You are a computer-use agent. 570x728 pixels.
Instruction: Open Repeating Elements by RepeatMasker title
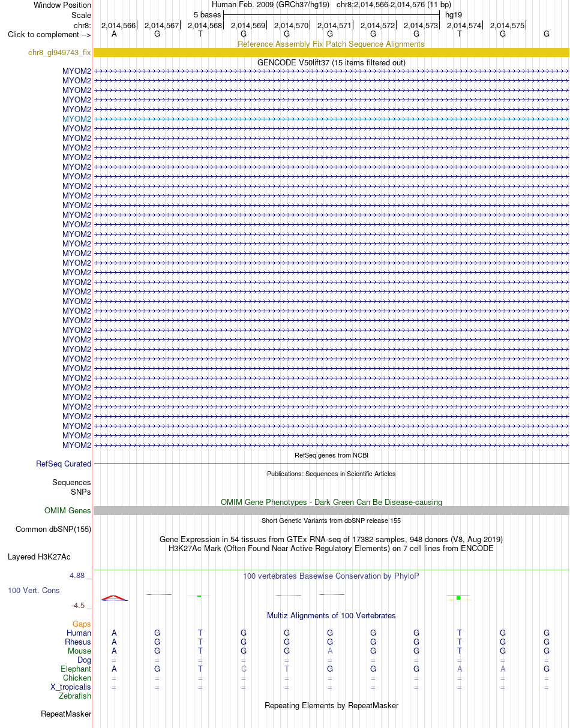coord(331,705)
